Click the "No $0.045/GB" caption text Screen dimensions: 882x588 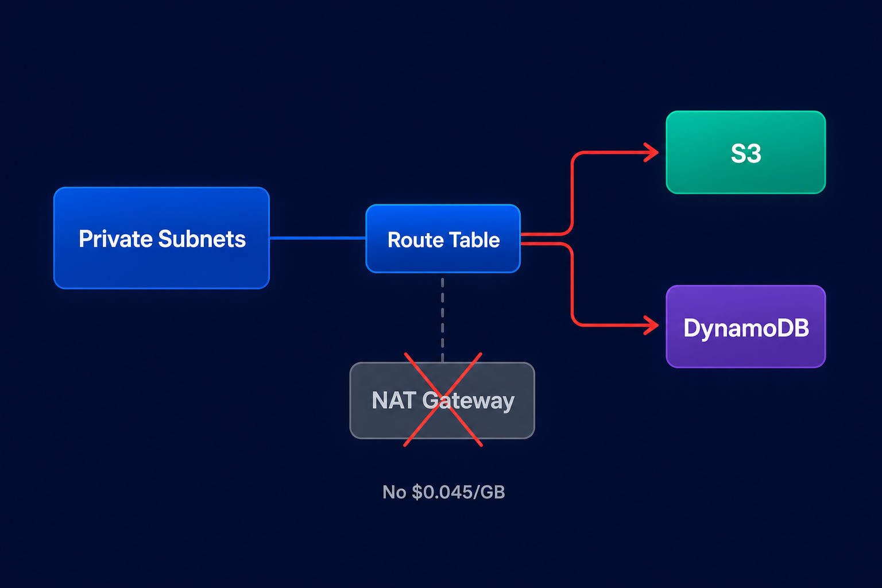pyautogui.click(x=444, y=492)
